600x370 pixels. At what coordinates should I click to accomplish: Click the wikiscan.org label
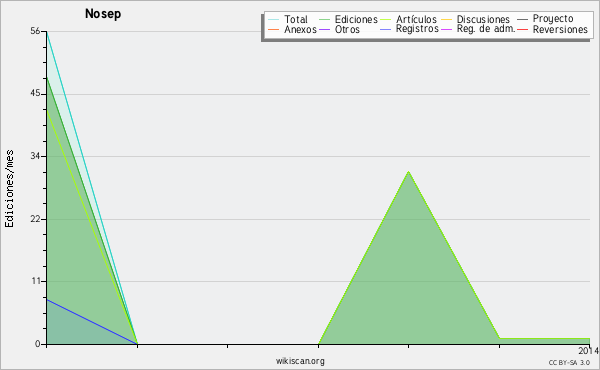[x=300, y=361]
